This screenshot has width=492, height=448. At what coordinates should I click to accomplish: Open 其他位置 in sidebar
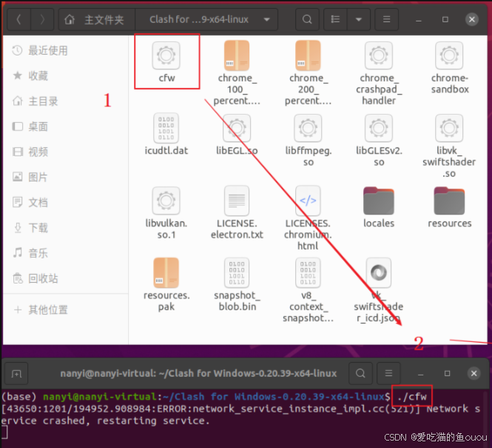pos(65,310)
